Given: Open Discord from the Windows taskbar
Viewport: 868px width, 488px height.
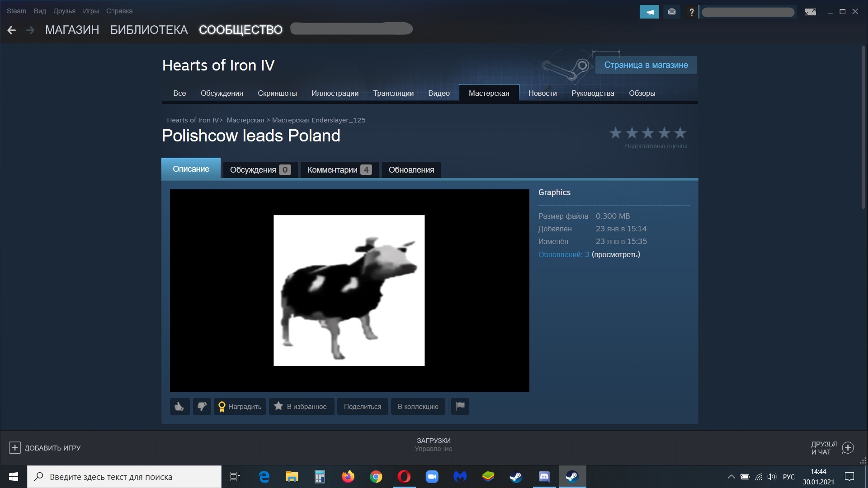Looking at the screenshot, I should (544, 477).
